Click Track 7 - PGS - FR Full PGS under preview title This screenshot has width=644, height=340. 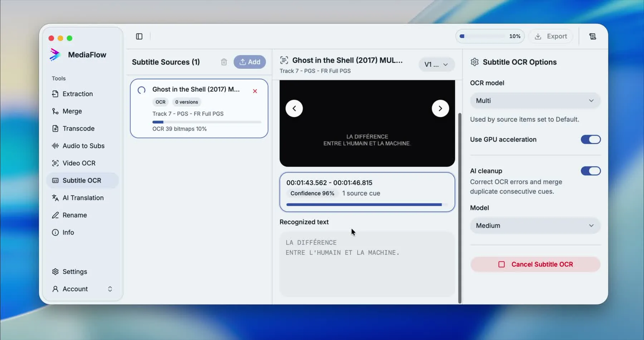[x=315, y=71]
